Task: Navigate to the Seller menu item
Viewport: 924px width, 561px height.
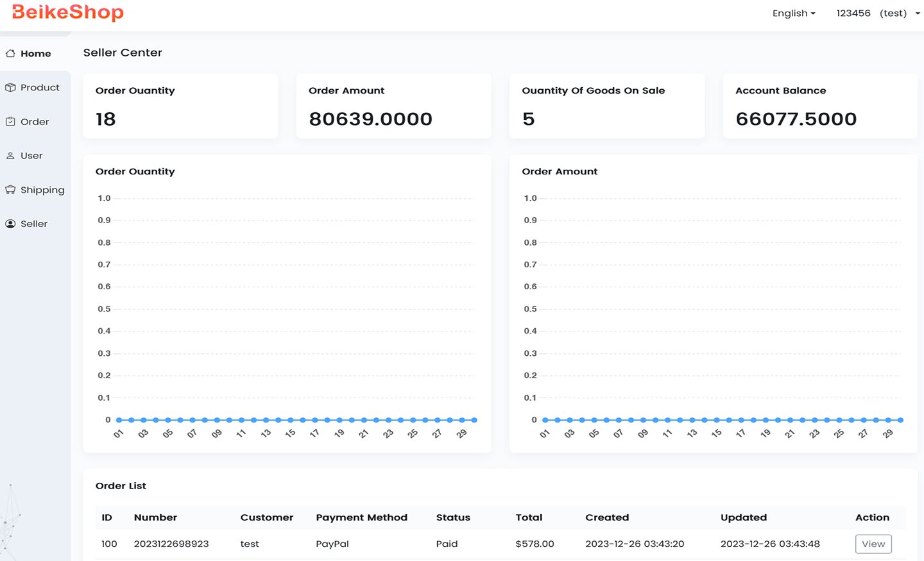Action: (35, 224)
